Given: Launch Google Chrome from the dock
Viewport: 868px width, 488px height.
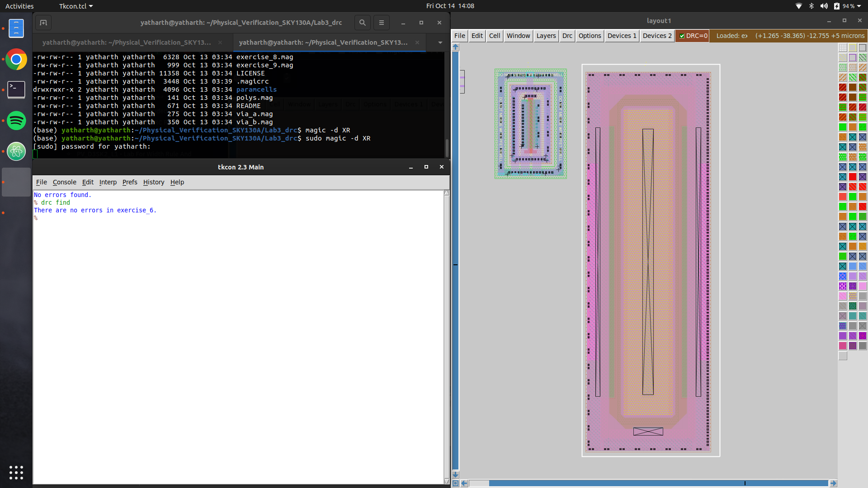Looking at the screenshot, I should (x=16, y=59).
